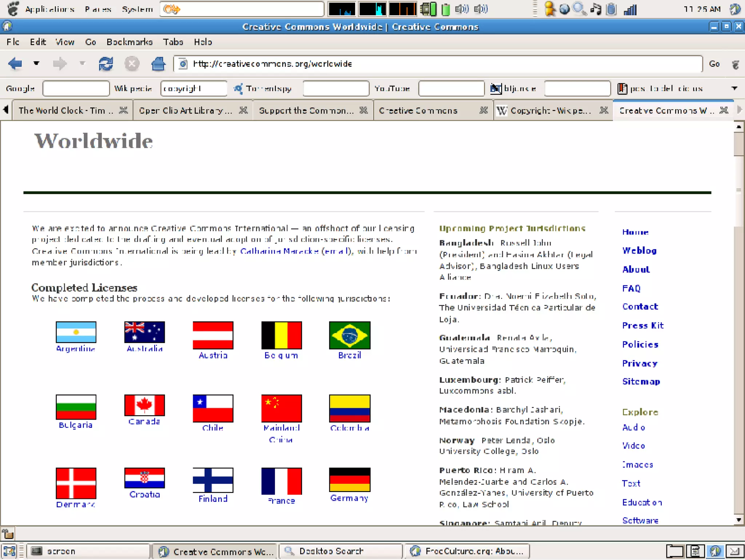Image resolution: width=745 pixels, height=560 pixels.
Task: Open the back history dropdown arrow
Action: click(x=36, y=64)
